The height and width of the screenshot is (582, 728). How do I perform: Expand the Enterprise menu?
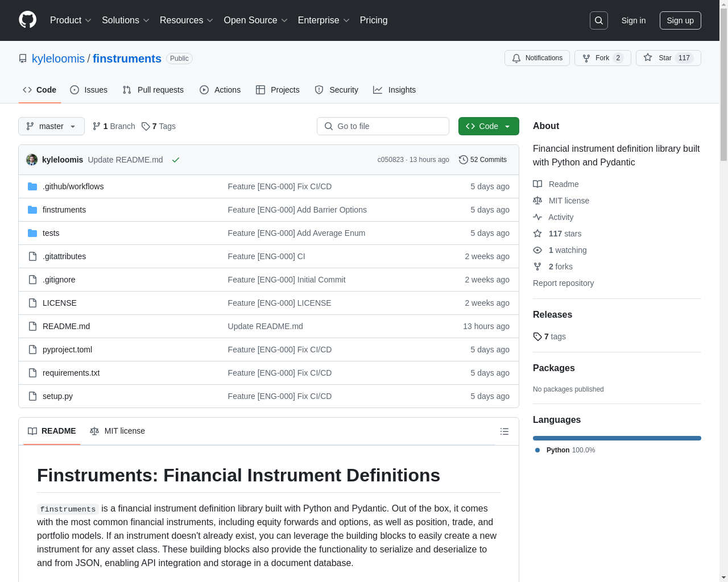pyautogui.click(x=324, y=20)
